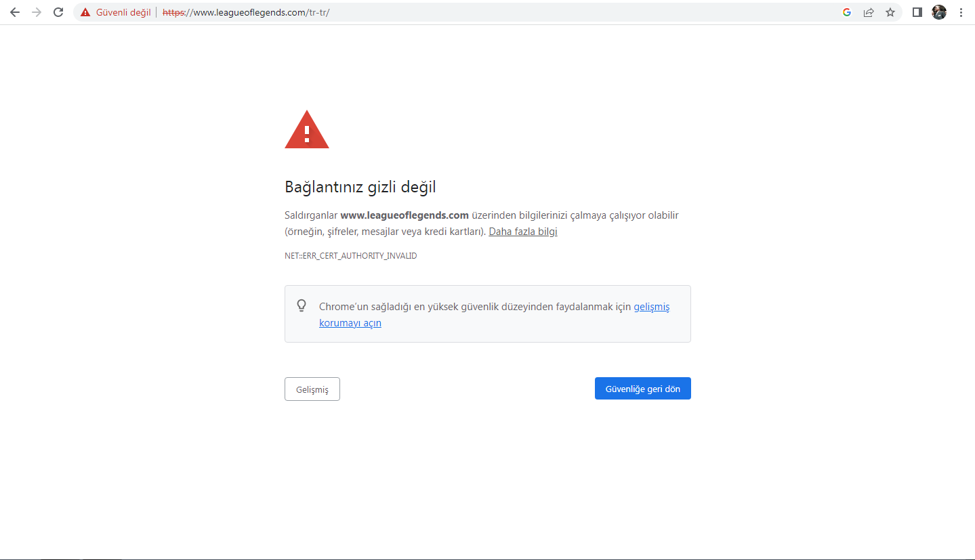Open the 'Güvenli değil' site security warning

coord(115,12)
